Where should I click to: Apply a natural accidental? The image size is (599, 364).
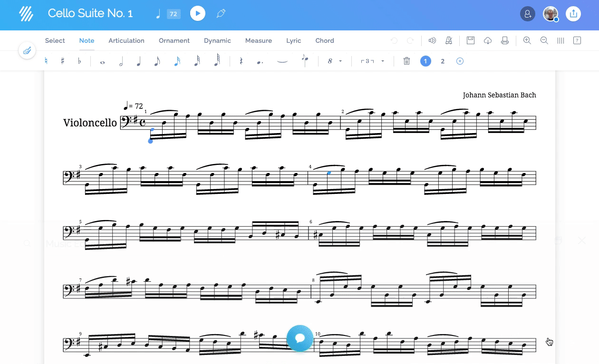coord(46,61)
